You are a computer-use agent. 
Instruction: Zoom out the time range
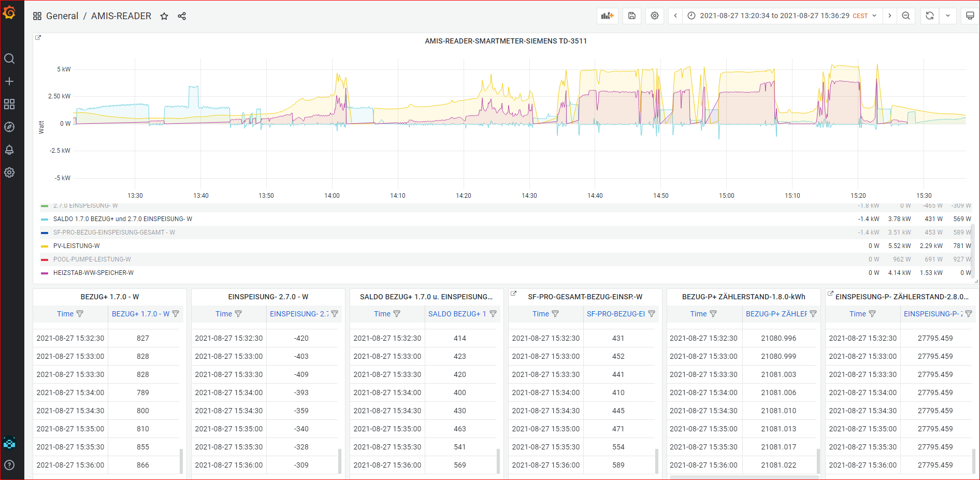[906, 16]
